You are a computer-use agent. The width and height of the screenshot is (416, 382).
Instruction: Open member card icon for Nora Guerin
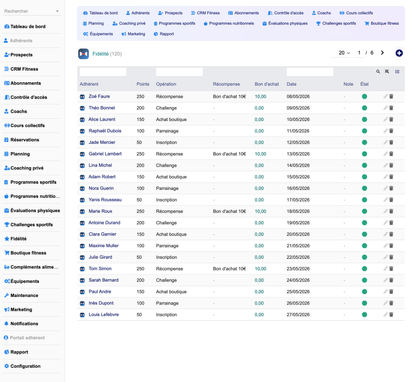tap(82, 189)
